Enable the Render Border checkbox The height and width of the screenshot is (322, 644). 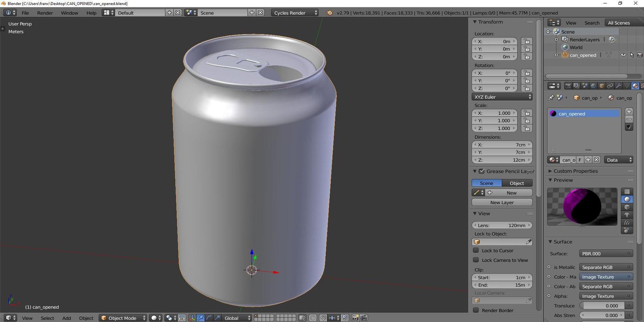[x=476, y=310]
